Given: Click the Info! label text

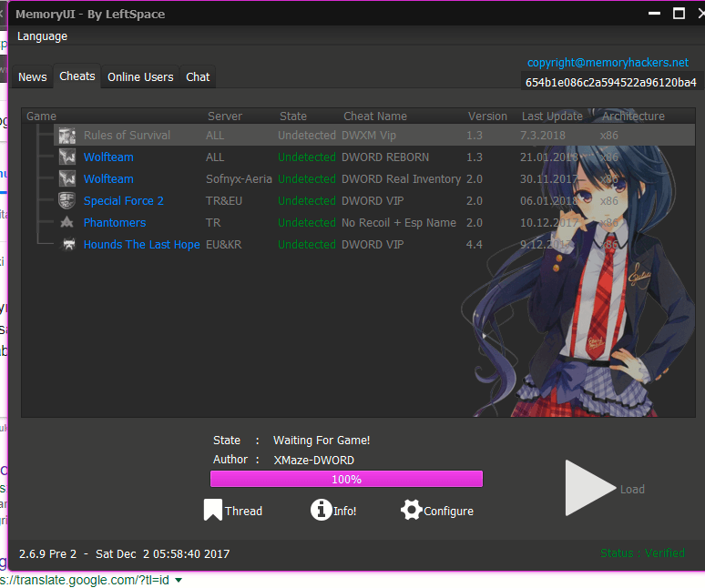Looking at the screenshot, I should tap(345, 512).
